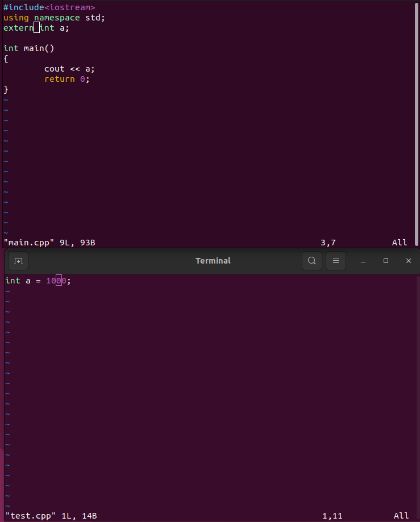The height and width of the screenshot is (522, 420).
Task: Click the 'extern' keyword
Action: (18, 28)
